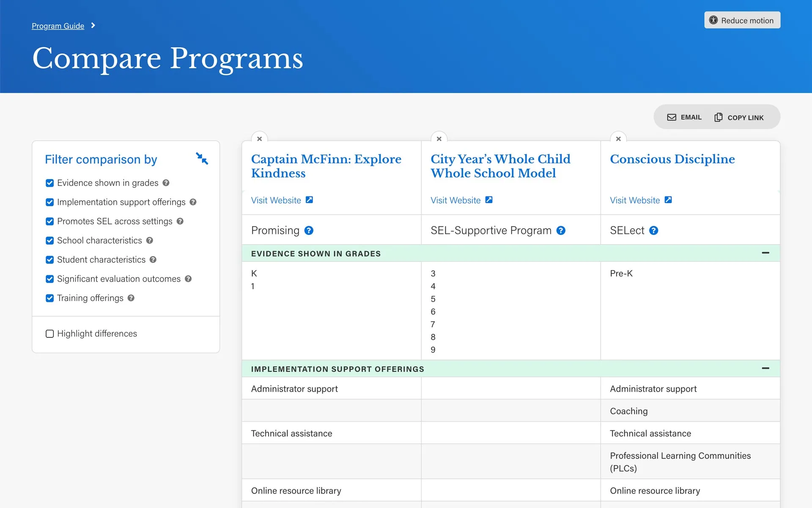The width and height of the screenshot is (812, 508).
Task: Click help icon next to School characteristics
Action: [x=150, y=240]
